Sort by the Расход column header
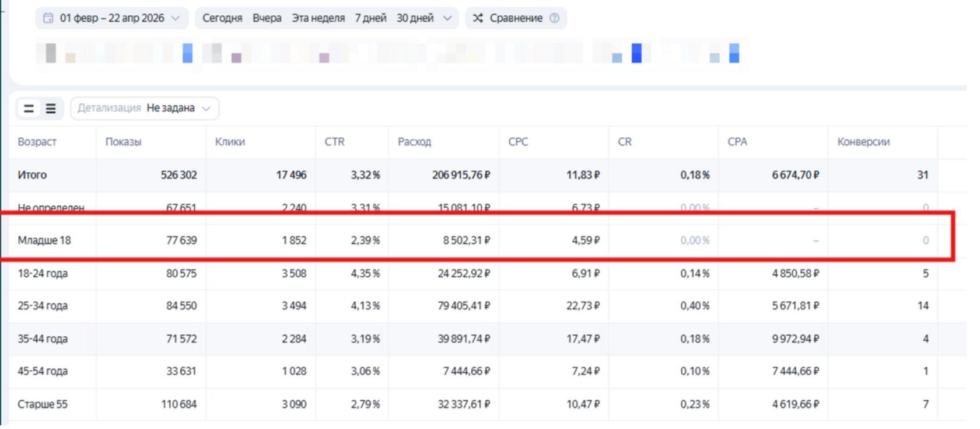 pos(414,142)
